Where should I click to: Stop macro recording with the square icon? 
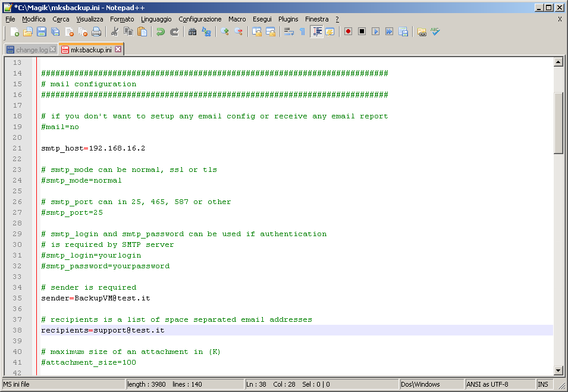click(x=362, y=32)
